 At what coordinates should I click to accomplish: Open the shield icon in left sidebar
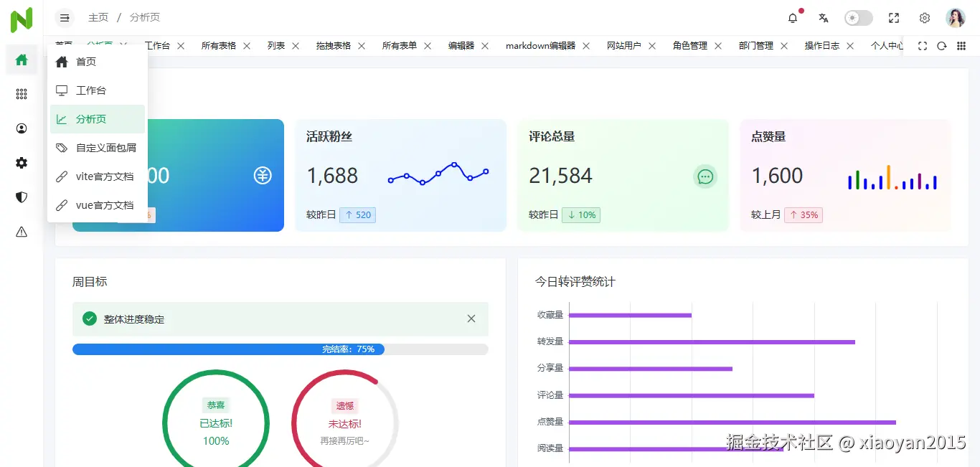pyautogui.click(x=22, y=197)
